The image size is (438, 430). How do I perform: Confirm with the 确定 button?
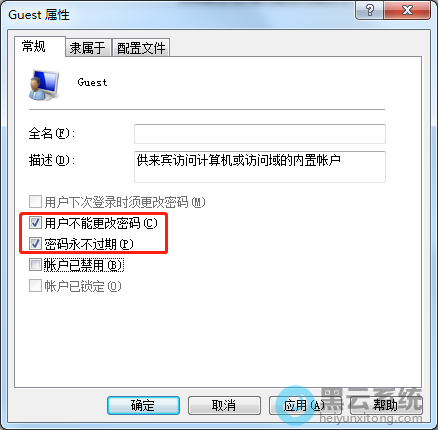pyautogui.click(x=143, y=405)
